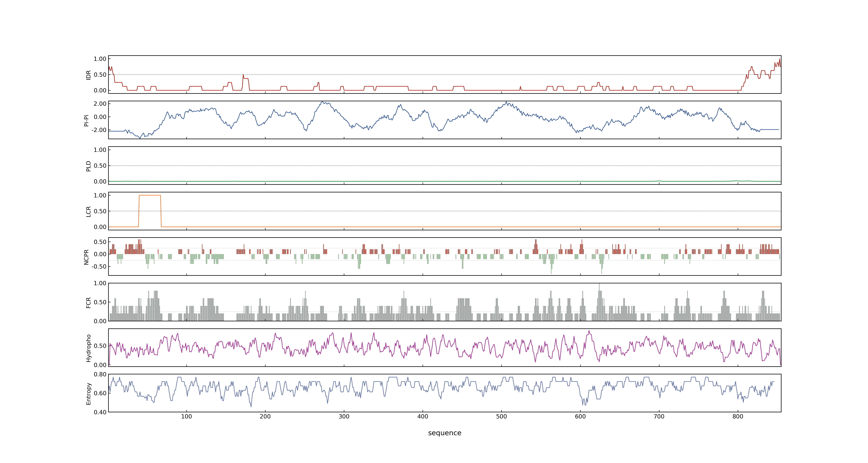This screenshot has height=463, width=868.
Task: Click the 1.00 tick of the LCR panel
Action: coord(100,195)
